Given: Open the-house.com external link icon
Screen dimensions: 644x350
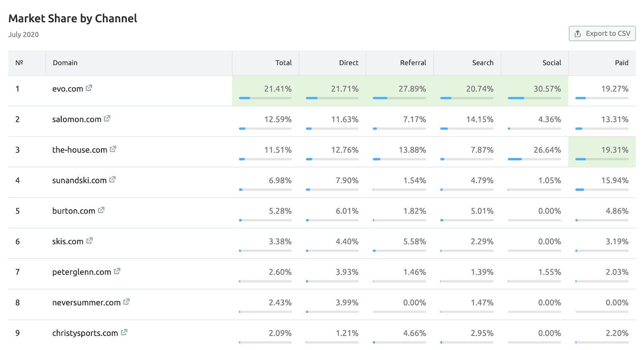Looking at the screenshot, I should pyautogui.click(x=113, y=149).
